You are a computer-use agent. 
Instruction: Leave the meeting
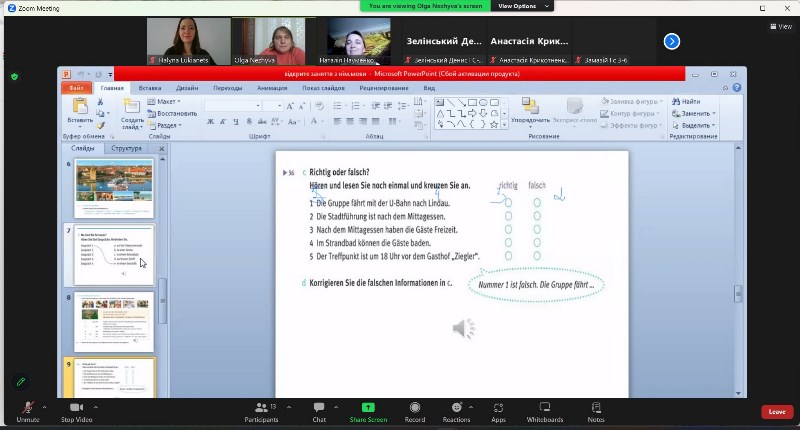pyautogui.click(x=776, y=411)
